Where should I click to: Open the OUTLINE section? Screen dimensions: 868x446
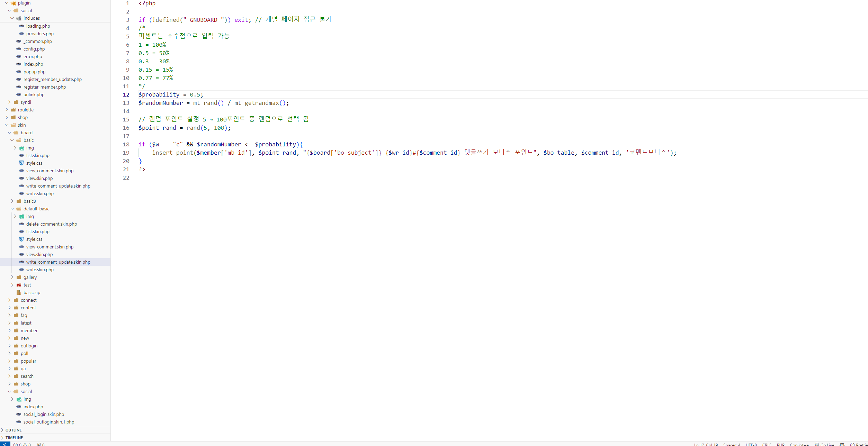tap(13, 430)
